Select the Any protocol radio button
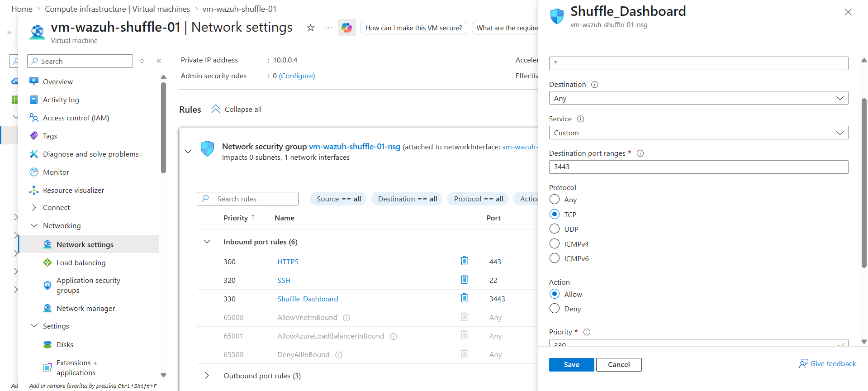The image size is (868, 391). tap(555, 200)
